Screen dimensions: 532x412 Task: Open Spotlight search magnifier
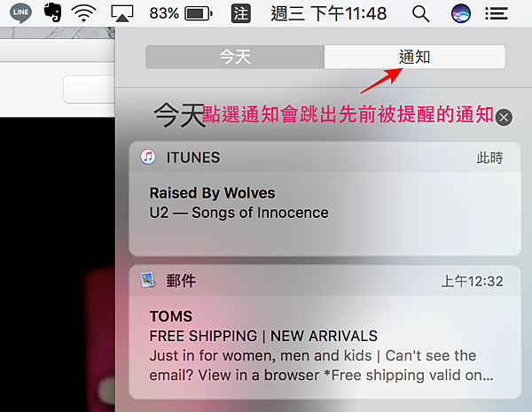pos(420,14)
